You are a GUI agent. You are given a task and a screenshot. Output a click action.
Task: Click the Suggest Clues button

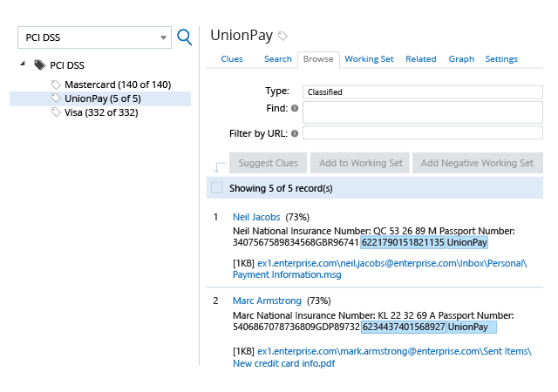268,163
